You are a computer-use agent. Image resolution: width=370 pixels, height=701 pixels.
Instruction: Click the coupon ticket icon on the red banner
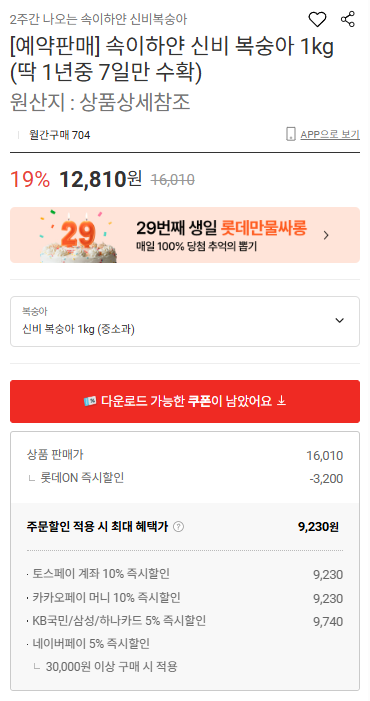(90, 401)
